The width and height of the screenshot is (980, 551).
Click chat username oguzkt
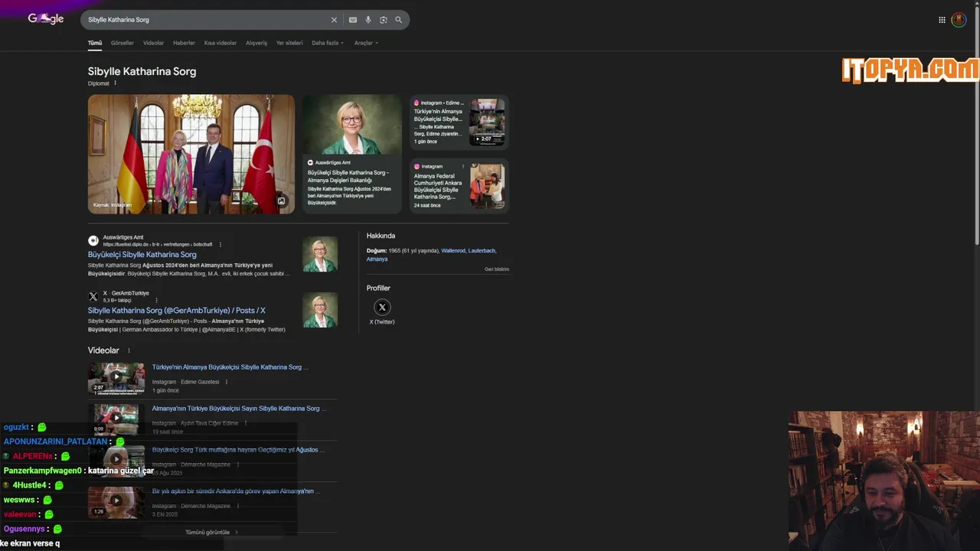pyautogui.click(x=16, y=427)
